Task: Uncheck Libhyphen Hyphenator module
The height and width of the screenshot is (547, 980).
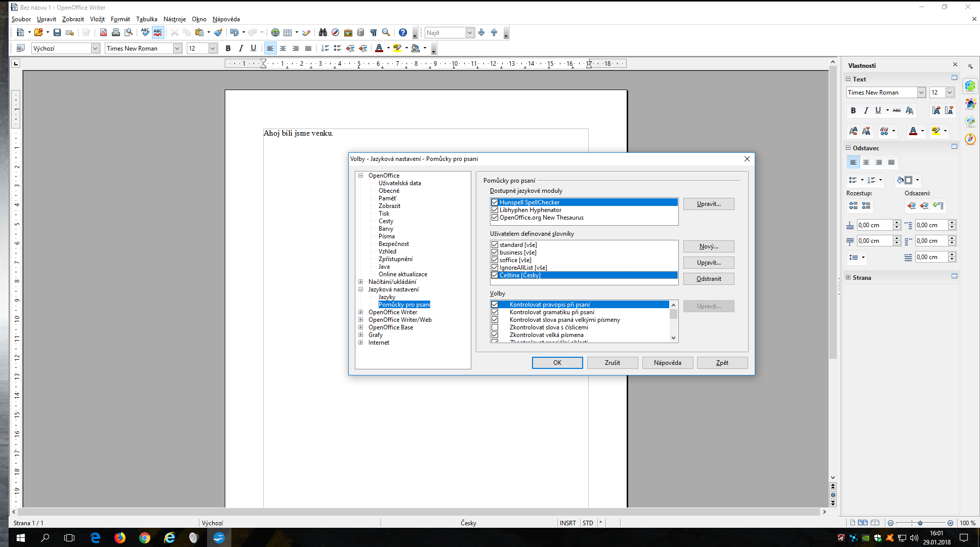Action: click(x=495, y=210)
